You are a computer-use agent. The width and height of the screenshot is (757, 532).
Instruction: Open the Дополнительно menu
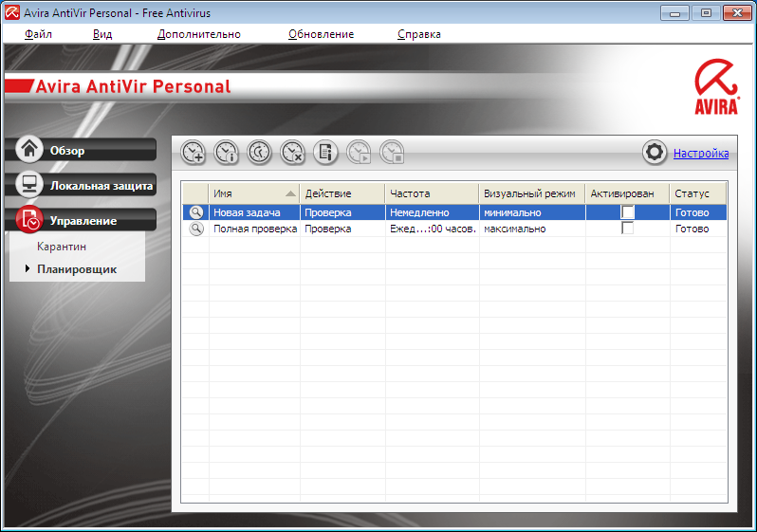[x=199, y=34]
